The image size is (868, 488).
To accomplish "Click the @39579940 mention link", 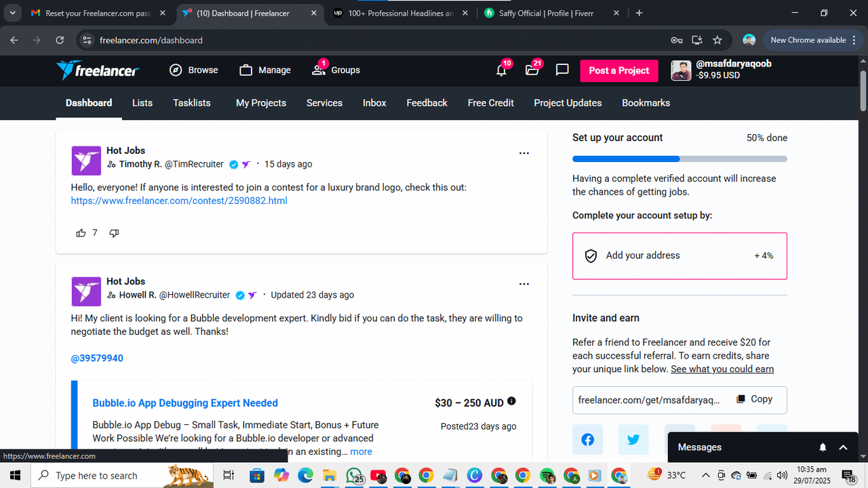I will (97, 358).
